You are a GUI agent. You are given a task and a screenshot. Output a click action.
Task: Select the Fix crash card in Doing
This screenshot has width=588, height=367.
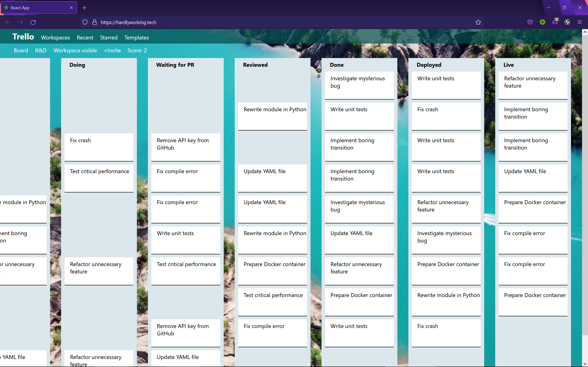[99, 147]
